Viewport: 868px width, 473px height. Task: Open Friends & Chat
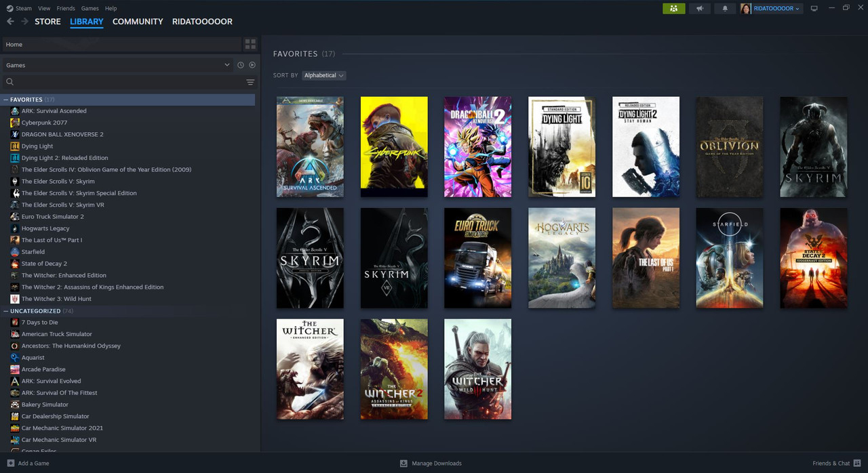[x=831, y=464]
